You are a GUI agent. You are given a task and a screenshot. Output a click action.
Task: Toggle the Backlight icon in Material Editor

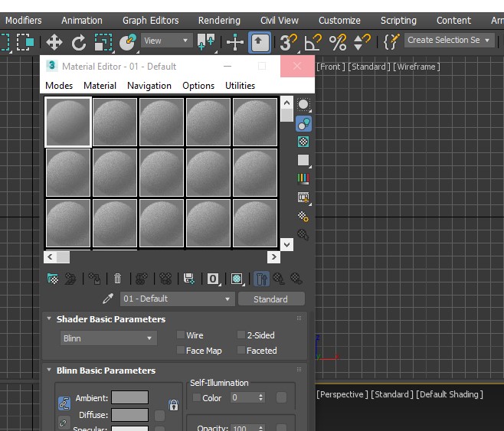[x=303, y=124]
